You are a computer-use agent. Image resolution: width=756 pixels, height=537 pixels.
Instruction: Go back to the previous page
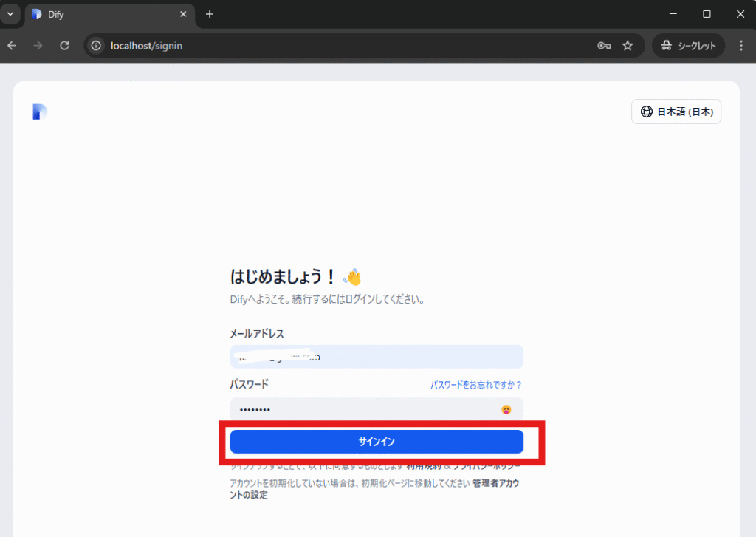tap(12, 46)
